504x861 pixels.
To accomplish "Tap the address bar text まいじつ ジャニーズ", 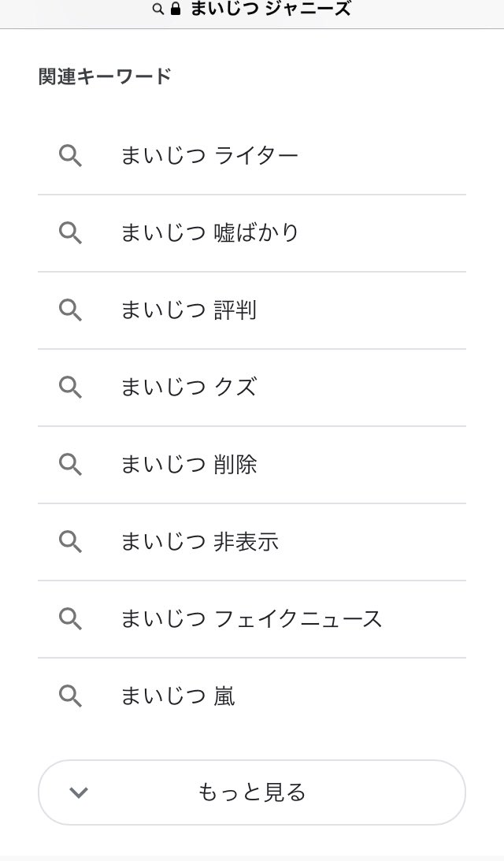I will point(270,9).
